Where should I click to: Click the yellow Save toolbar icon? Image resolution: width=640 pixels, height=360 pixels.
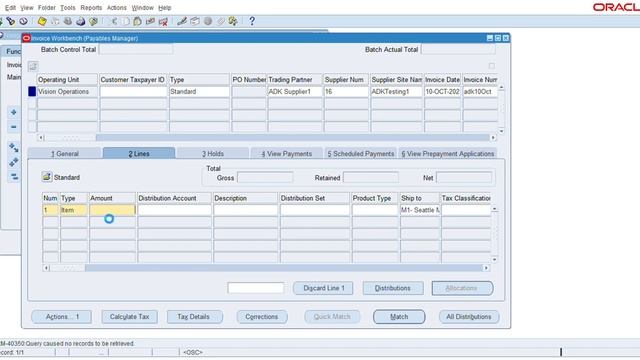(x=42, y=21)
